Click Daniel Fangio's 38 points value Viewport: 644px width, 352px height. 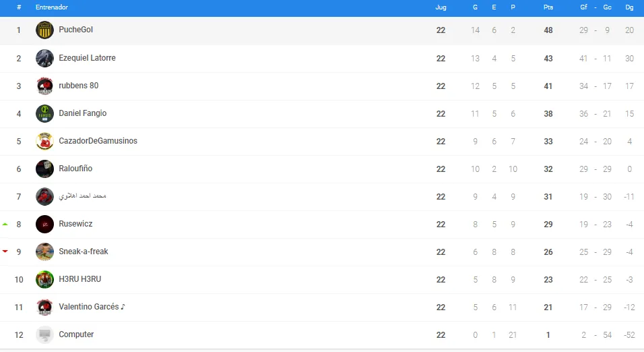coord(548,113)
